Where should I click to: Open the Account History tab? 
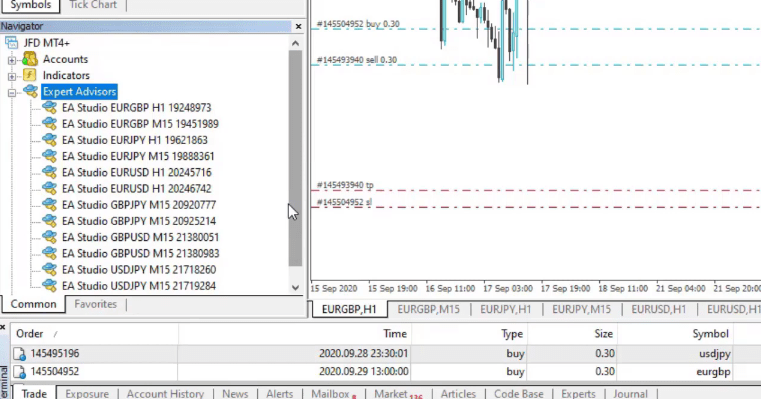point(165,393)
